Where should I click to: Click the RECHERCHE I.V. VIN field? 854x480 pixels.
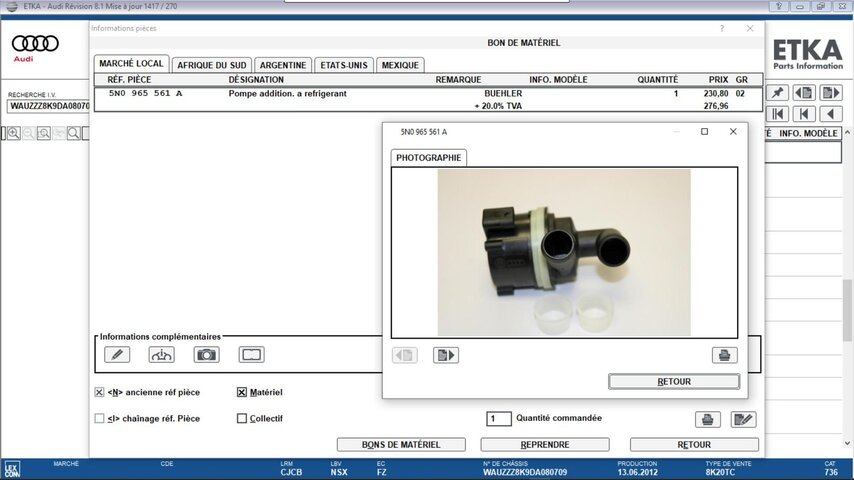[48, 106]
